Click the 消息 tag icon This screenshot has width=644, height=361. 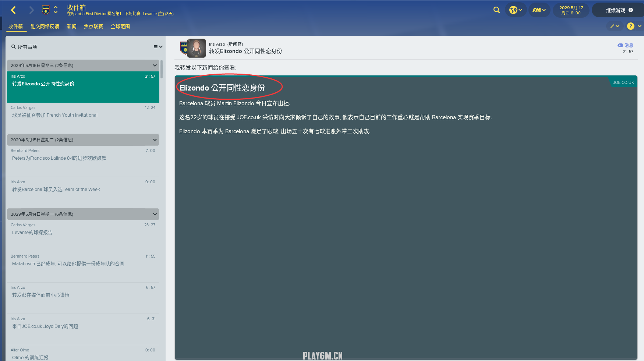click(620, 45)
